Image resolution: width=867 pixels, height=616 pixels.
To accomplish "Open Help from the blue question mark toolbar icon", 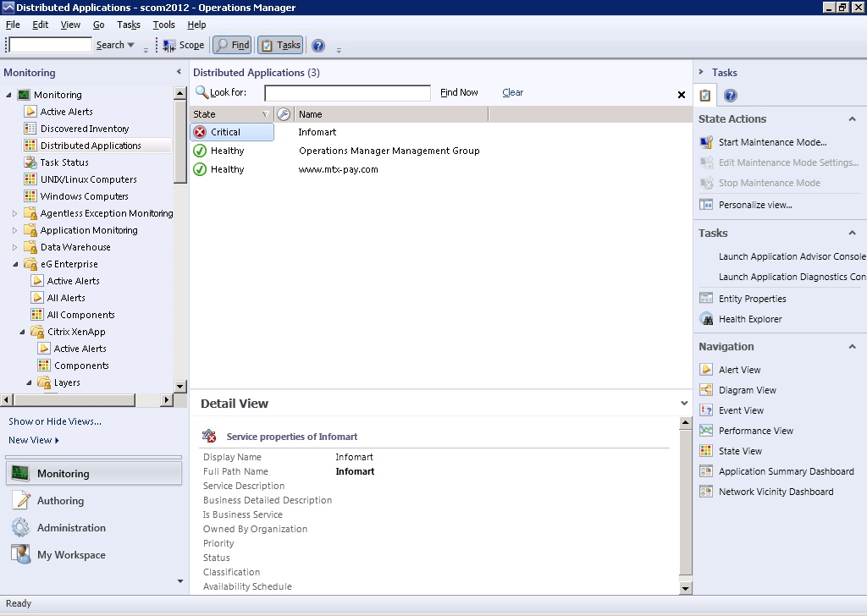I will 318,46.
